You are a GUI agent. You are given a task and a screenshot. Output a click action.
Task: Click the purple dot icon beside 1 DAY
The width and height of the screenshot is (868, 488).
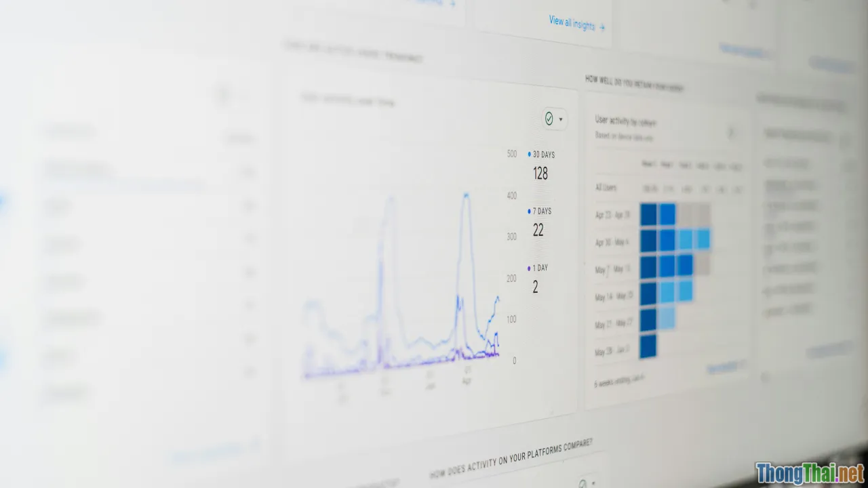pos(529,267)
